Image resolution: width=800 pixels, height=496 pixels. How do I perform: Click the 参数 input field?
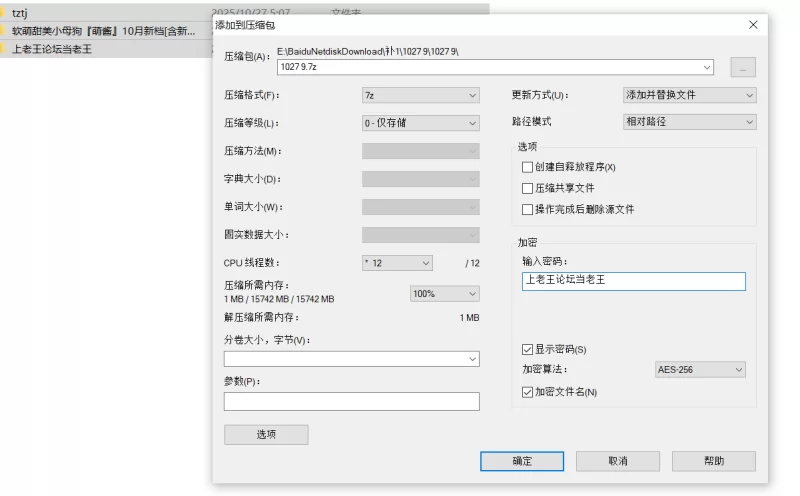point(352,401)
